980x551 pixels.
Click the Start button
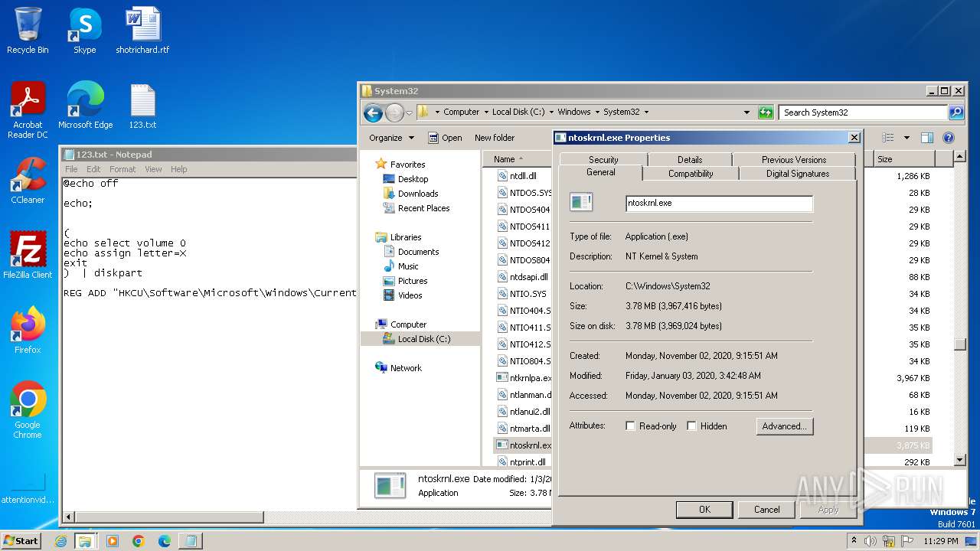pos(21,541)
